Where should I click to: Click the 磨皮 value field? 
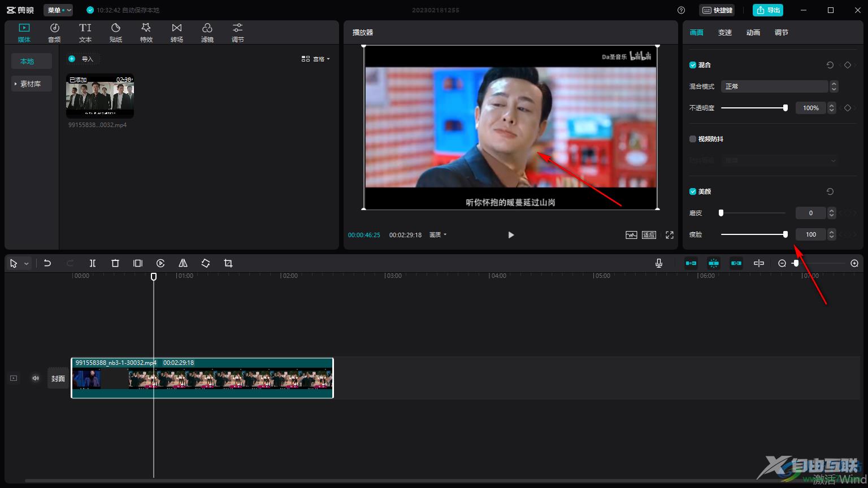click(811, 213)
